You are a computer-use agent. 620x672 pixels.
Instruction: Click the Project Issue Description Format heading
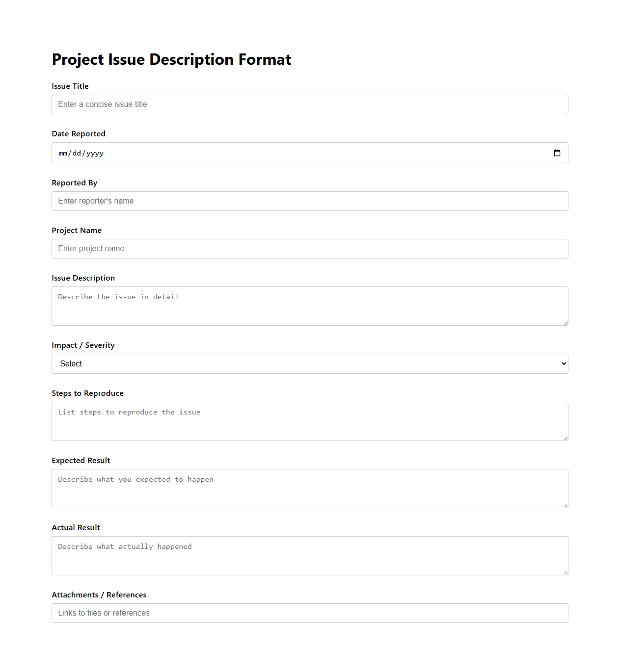pos(171,59)
